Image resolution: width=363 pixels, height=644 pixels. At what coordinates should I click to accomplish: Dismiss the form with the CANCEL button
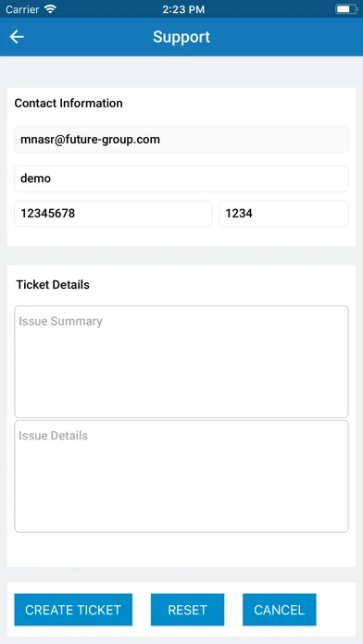click(280, 610)
